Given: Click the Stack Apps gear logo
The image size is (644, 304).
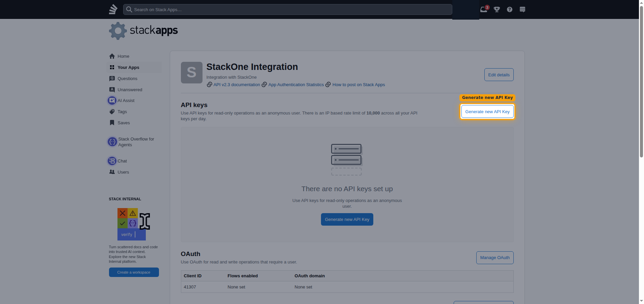Looking at the screenshot, I should [118, 31].
